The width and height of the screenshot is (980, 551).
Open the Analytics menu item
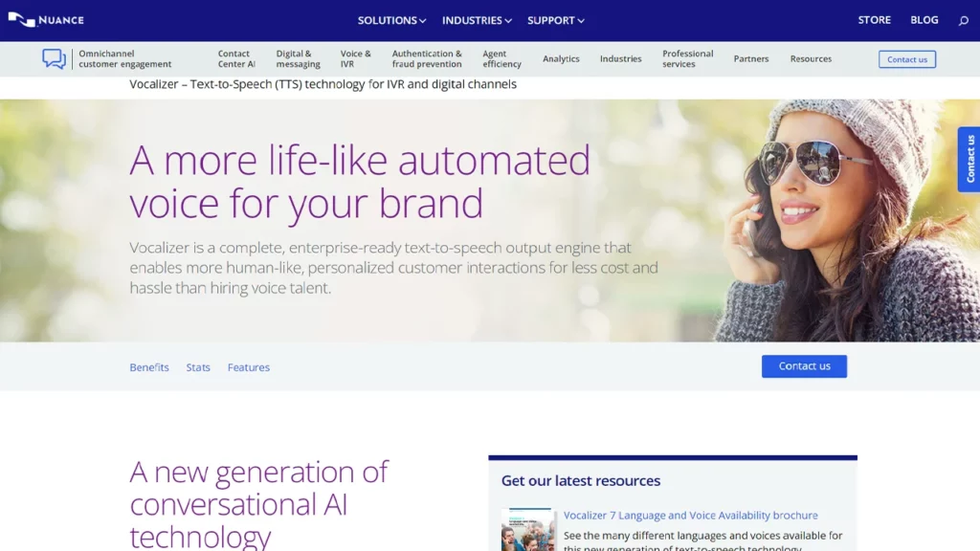tap(561, 59)
